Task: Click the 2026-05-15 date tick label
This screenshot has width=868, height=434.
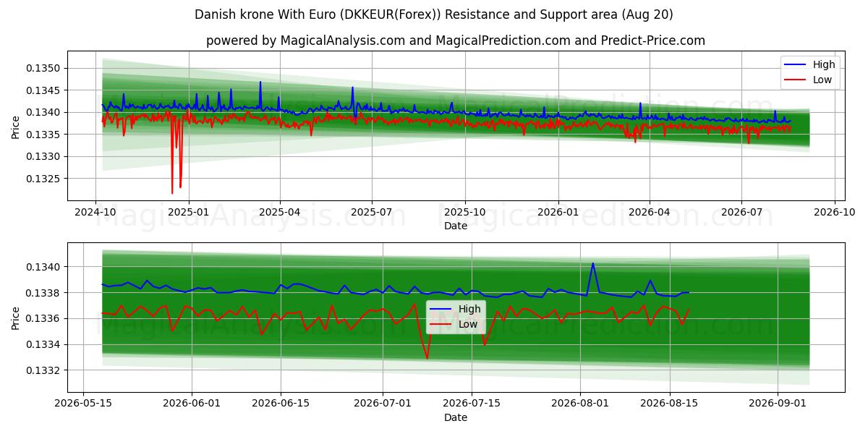Action: tap(82, 404)
